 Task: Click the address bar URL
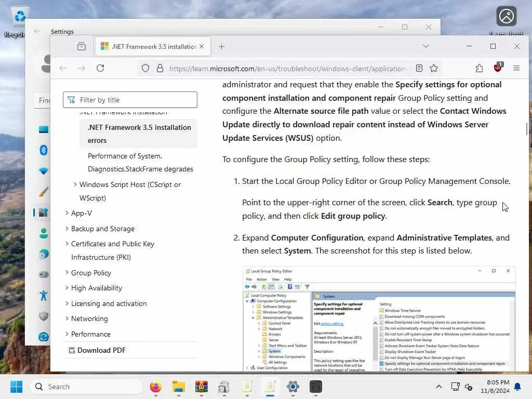click(x=287, y=69)
